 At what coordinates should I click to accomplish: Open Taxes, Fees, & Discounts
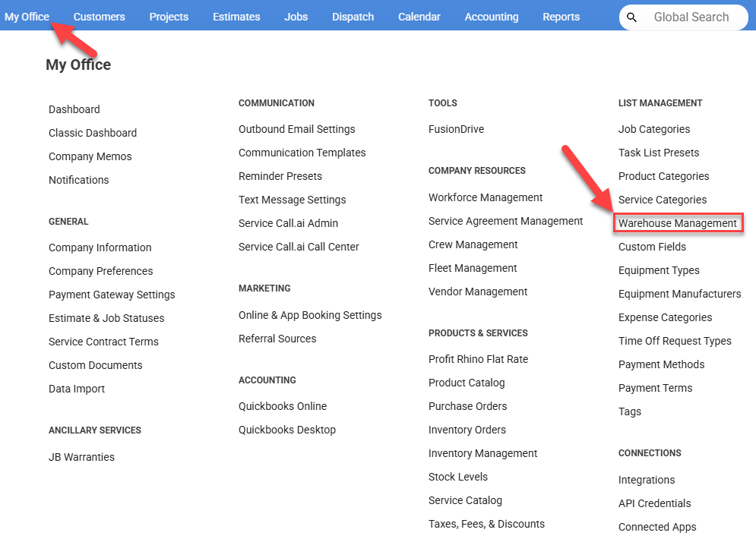[486, 524]
